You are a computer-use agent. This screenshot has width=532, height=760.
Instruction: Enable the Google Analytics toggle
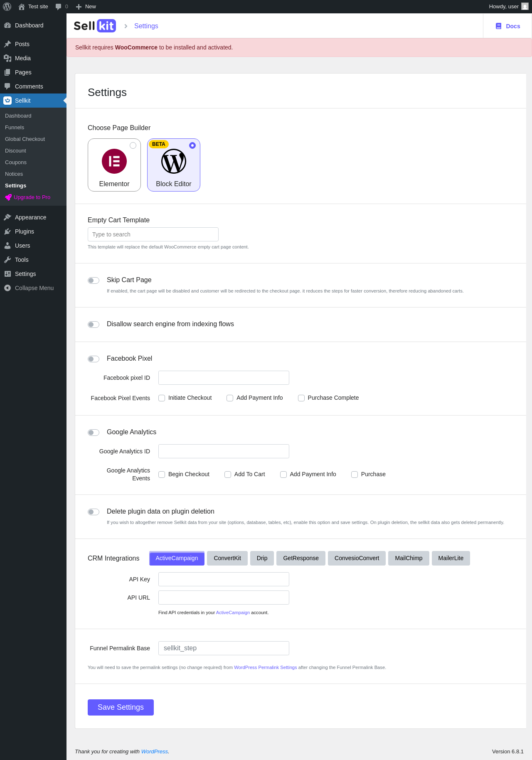coord(94,433)
